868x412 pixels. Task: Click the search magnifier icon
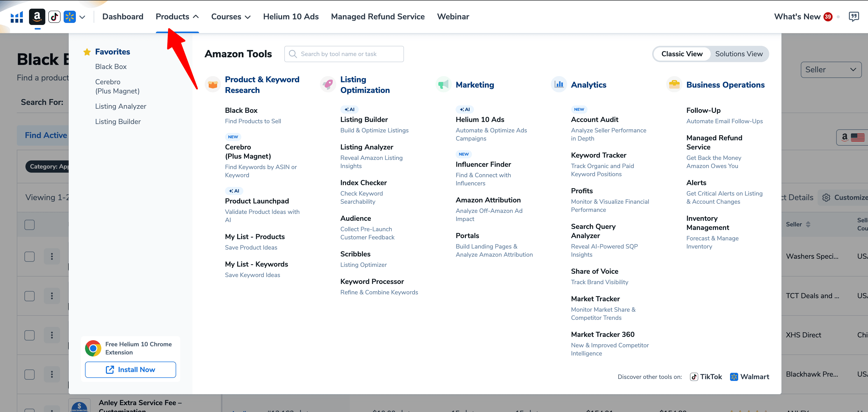pos(293,54)
